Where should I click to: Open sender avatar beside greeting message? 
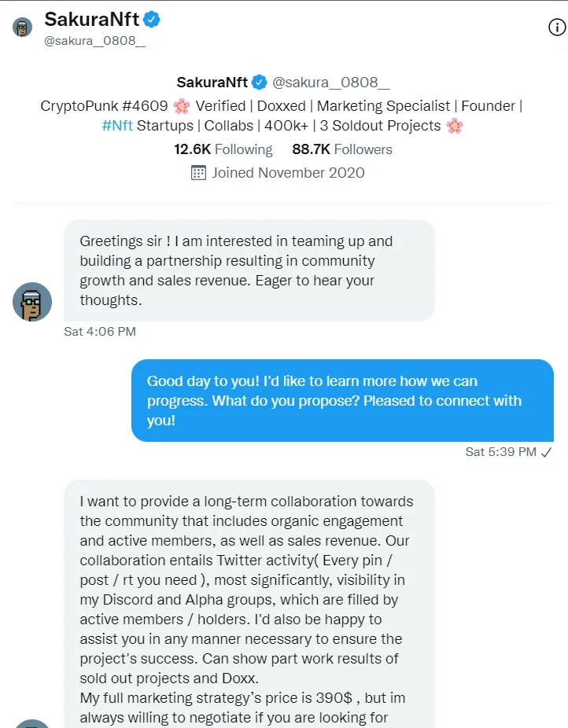32,302
